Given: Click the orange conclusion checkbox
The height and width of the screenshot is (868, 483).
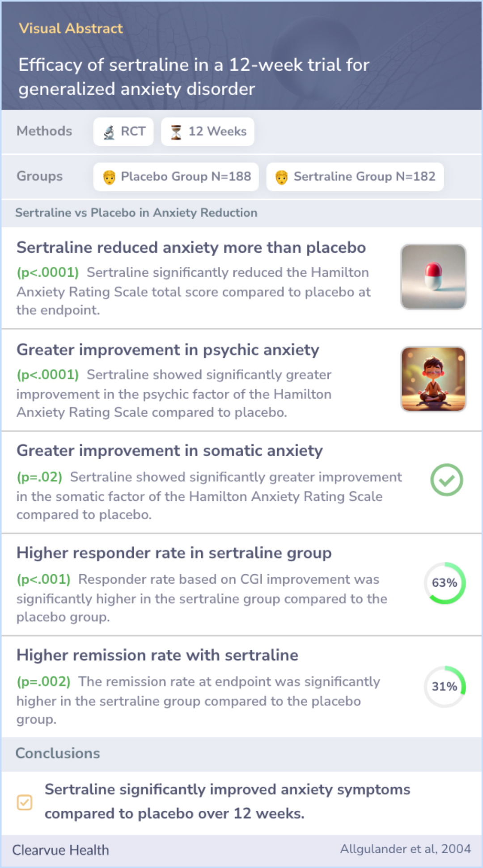Looking at the screenshot, I should (x=25, y=802).
